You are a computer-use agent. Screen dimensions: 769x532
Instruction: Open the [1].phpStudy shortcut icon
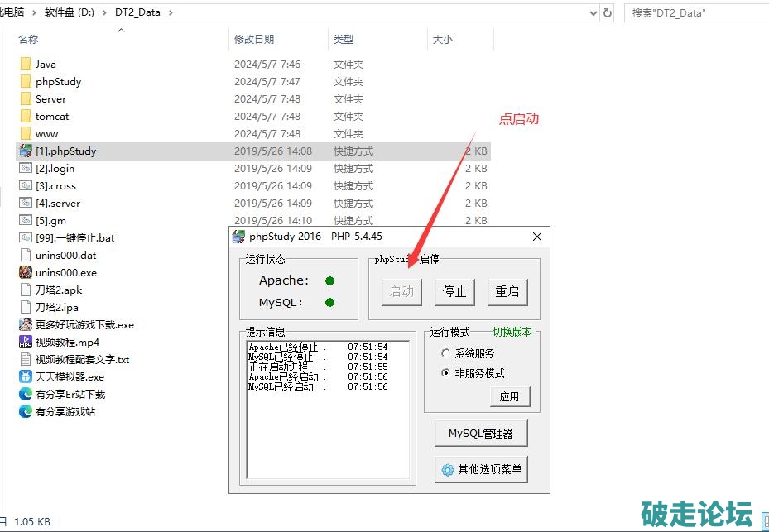(x=26, y=151)
